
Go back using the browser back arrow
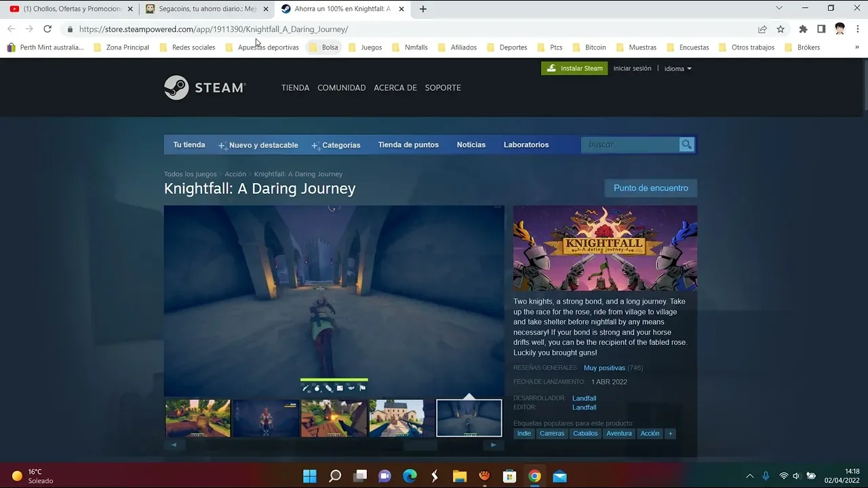pyautogui.click(x=11, y=29)
